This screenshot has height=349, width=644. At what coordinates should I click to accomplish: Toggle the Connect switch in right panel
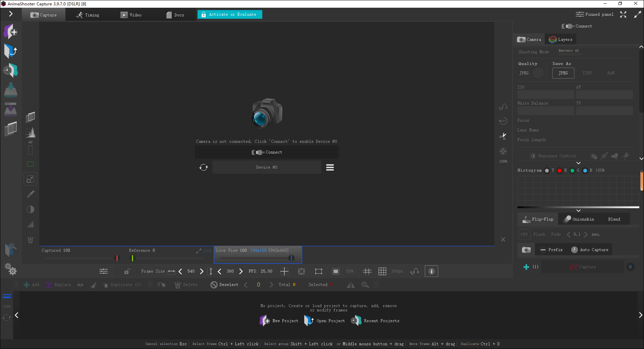click(577, 26)
